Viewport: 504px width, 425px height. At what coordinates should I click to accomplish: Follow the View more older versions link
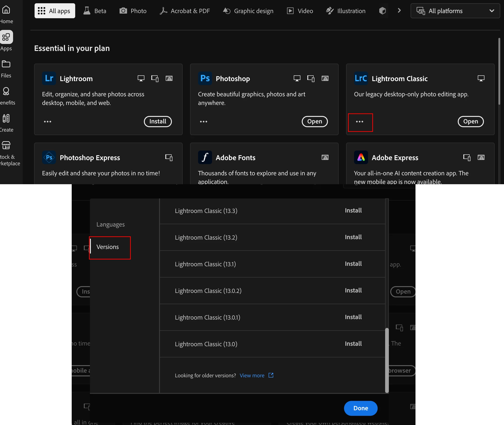point(252,375)
